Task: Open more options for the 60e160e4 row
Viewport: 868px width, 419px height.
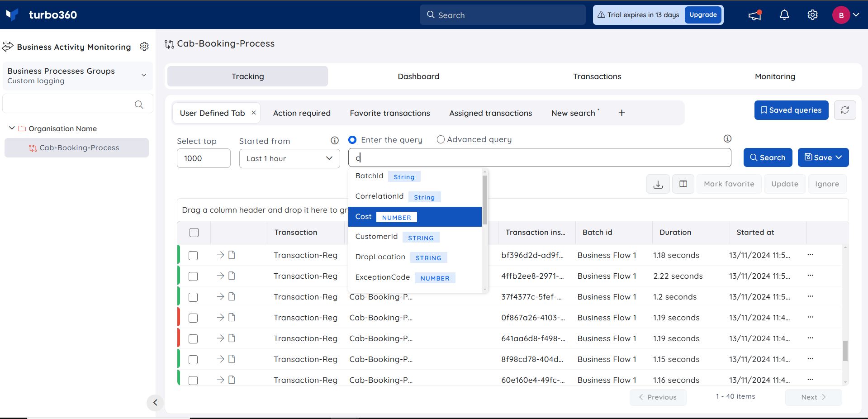Action: pyautogui.click(x=810, y=380)
